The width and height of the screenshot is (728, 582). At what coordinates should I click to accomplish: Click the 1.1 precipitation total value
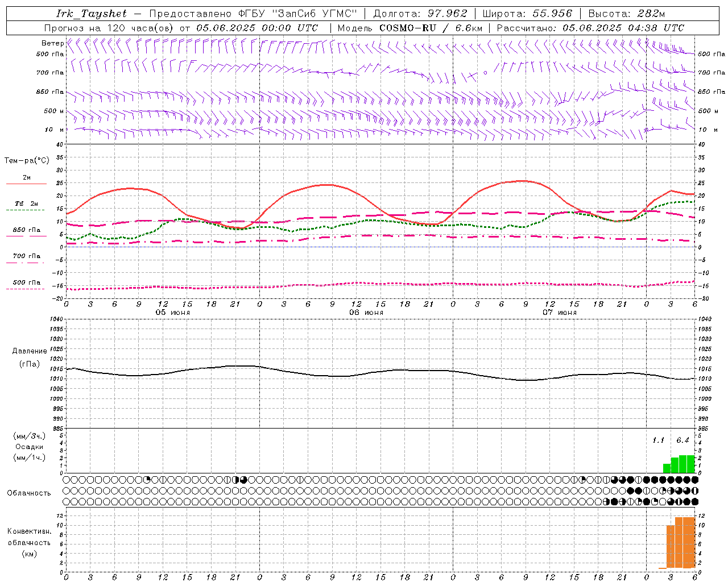(x=658, y=440)
